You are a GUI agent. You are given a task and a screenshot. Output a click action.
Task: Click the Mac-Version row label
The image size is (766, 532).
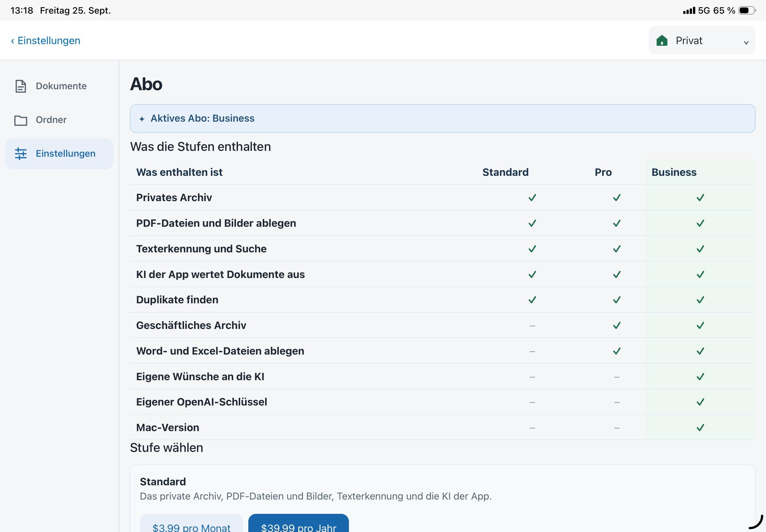pyautogui.click(x=168, y=428)
